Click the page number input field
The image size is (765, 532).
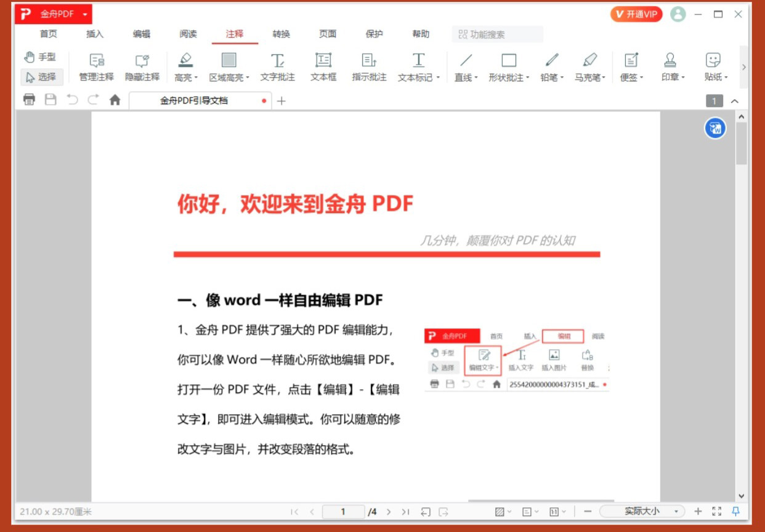click(343, 512)
